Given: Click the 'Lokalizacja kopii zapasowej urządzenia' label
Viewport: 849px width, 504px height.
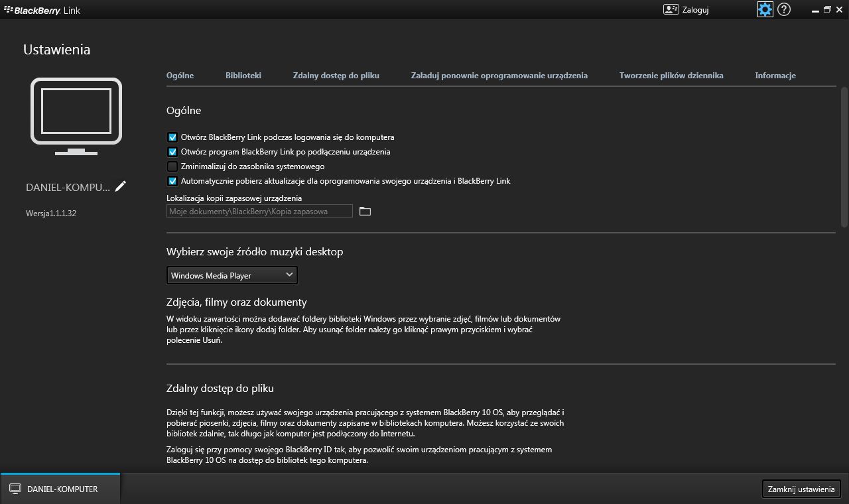Looking at the screenshot, I should point(234,198).
